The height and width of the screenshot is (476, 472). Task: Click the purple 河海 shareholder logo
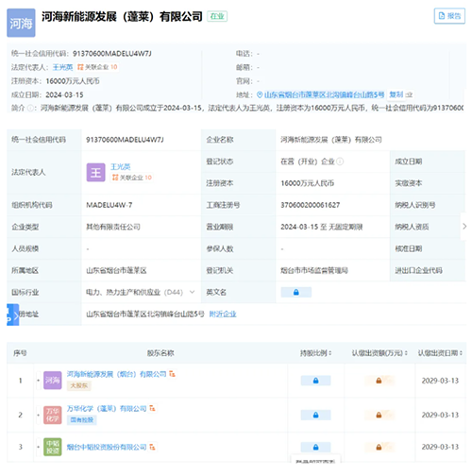coord(53,381)
